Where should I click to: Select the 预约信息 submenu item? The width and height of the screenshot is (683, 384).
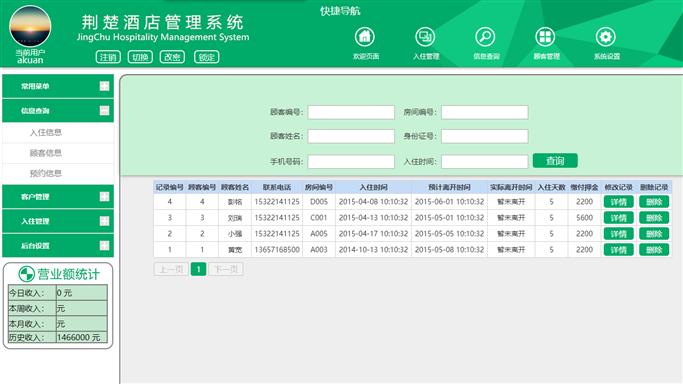(46, 173)
